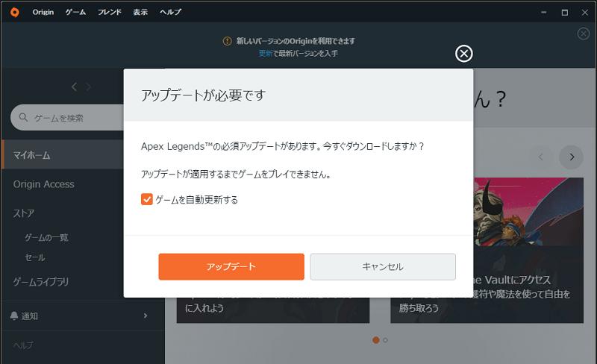The image size is (597, 364).
Task: Show the next carousel slide arrow
Action: click(x=571, y=157)
